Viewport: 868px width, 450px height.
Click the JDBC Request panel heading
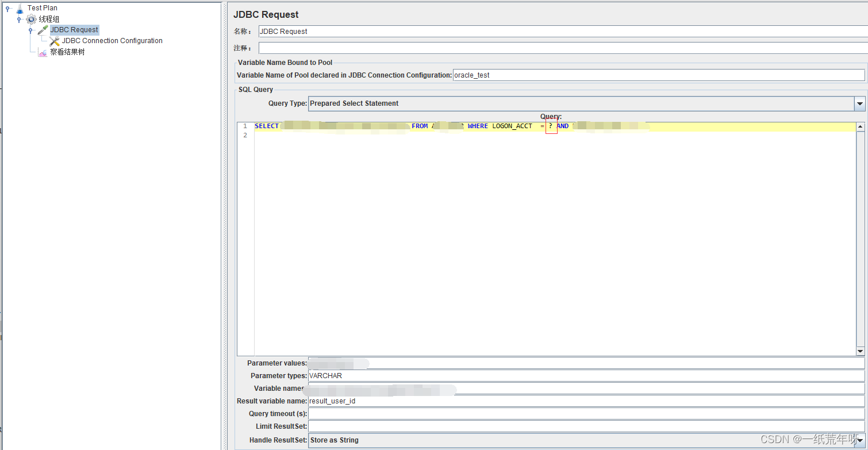266,14
